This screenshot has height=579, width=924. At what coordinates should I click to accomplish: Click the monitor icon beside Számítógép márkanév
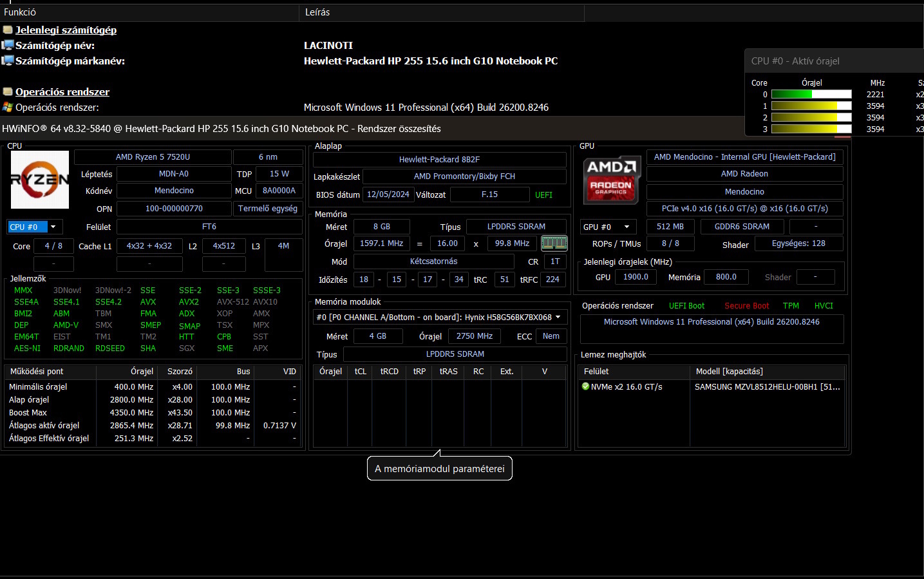[8, 61]
